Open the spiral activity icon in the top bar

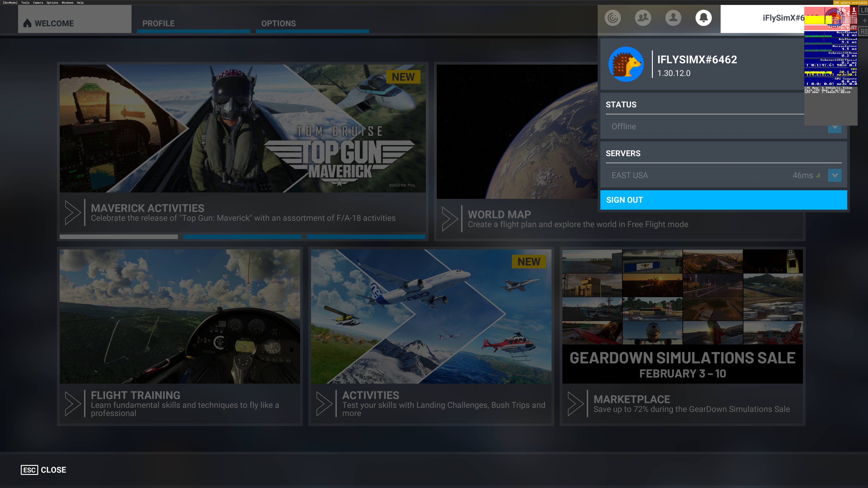pyautogui.click(x=613, y=18)
